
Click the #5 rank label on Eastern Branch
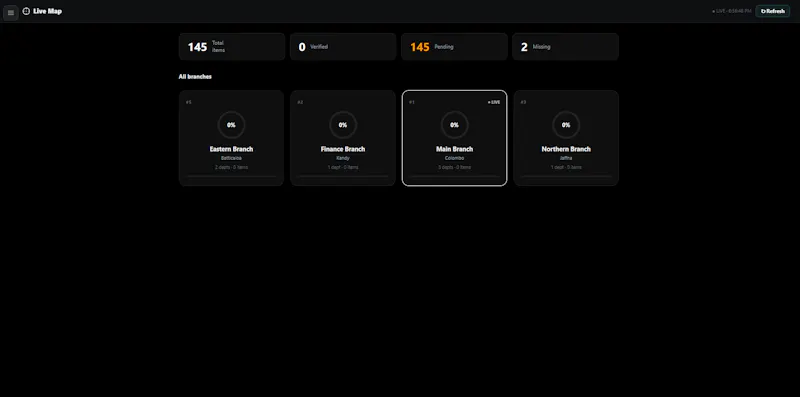click(x=188, y=102)
